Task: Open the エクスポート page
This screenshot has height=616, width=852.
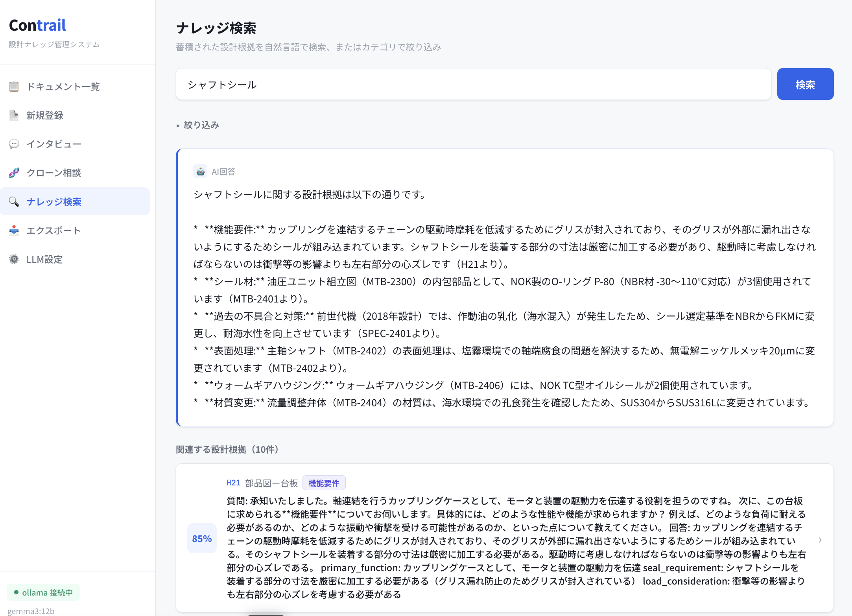Action: pyautogui.click(x=75, y=231)
